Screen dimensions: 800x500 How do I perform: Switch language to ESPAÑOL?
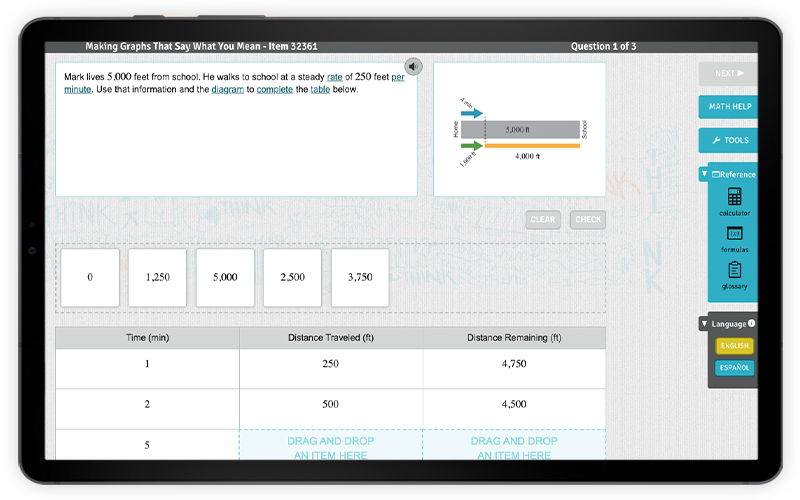[734, 367]
